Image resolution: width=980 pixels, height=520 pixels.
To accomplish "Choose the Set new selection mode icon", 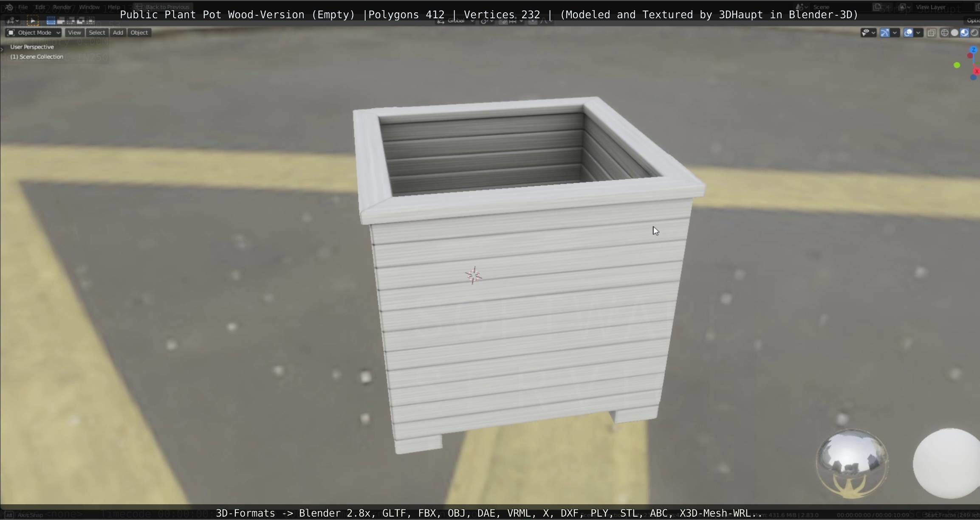I will (51, 20).
